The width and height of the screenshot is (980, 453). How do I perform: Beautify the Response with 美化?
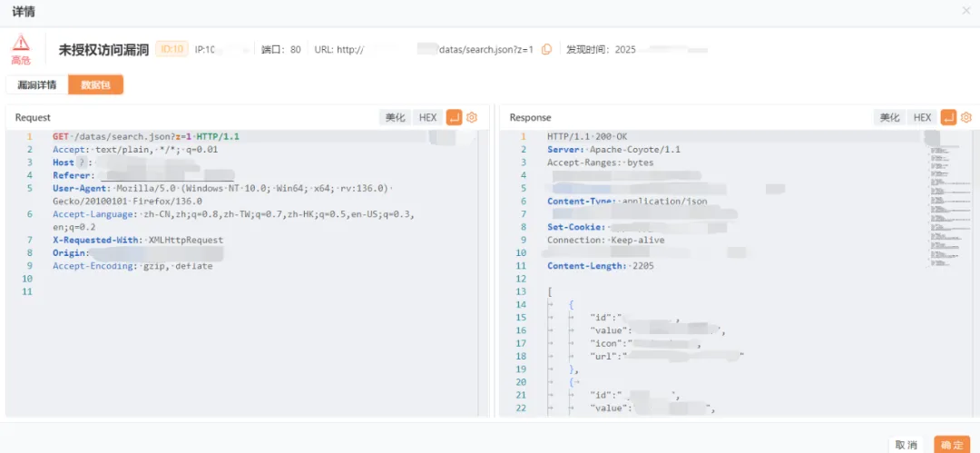pos(890,117)
